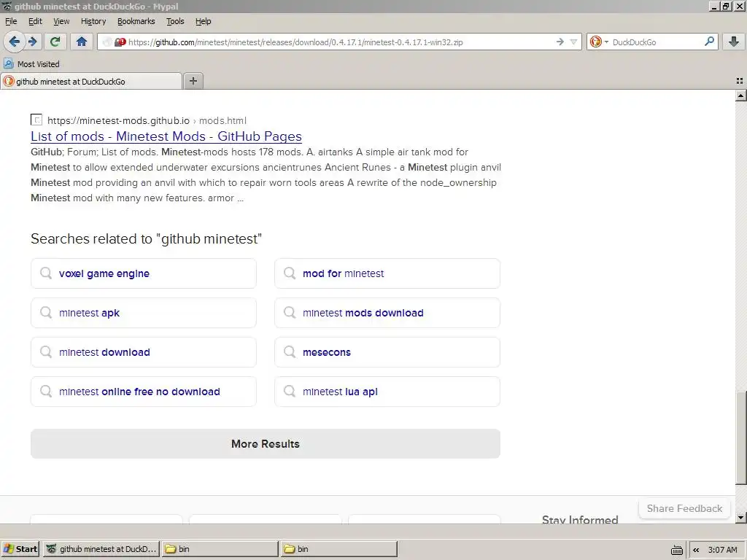Open the Downloads arrow button
This screenshot has height=560, width=747.
tap(734, 42)
